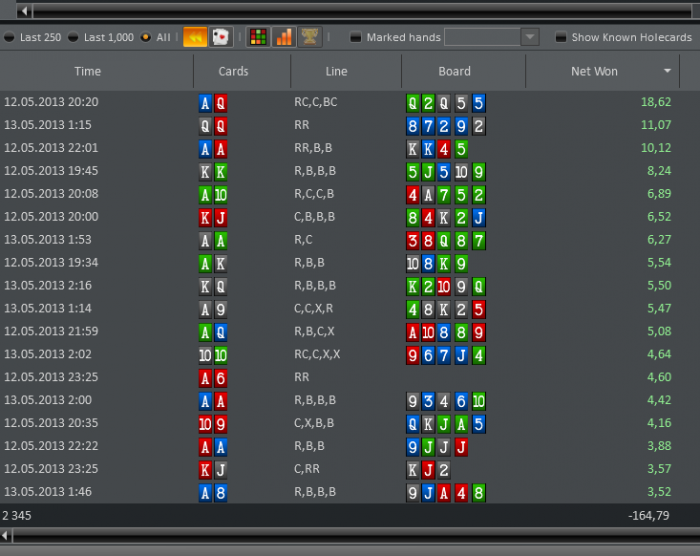Click the RR,B,B line cell

click(313, 148)
